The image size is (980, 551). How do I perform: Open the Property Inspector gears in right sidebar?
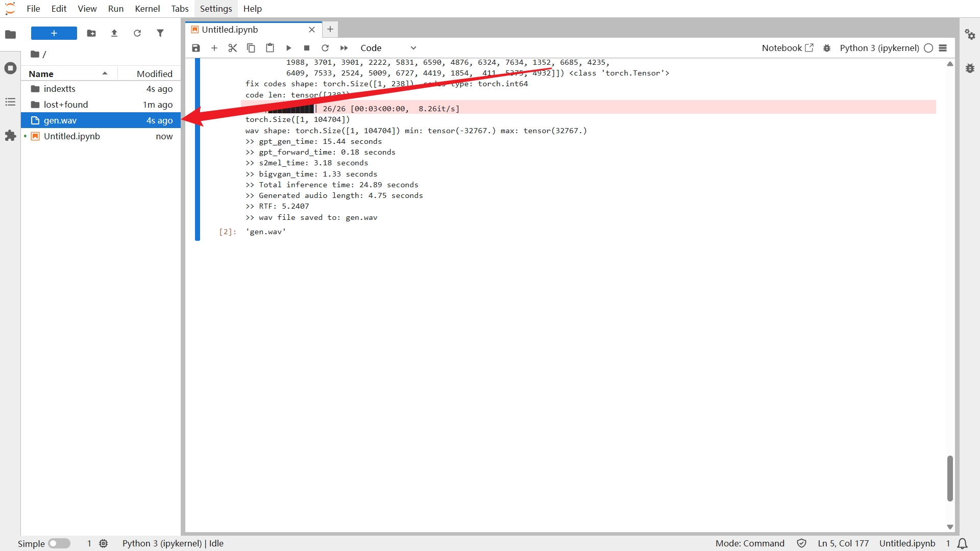(970, 34)
